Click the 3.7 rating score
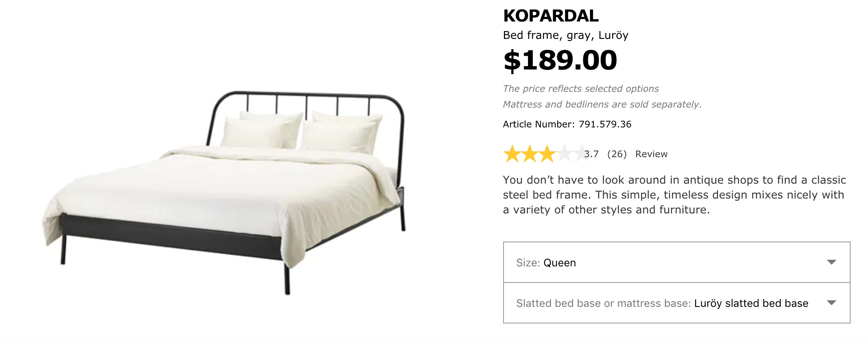868x340 pixels. click(x=592, y=154)
